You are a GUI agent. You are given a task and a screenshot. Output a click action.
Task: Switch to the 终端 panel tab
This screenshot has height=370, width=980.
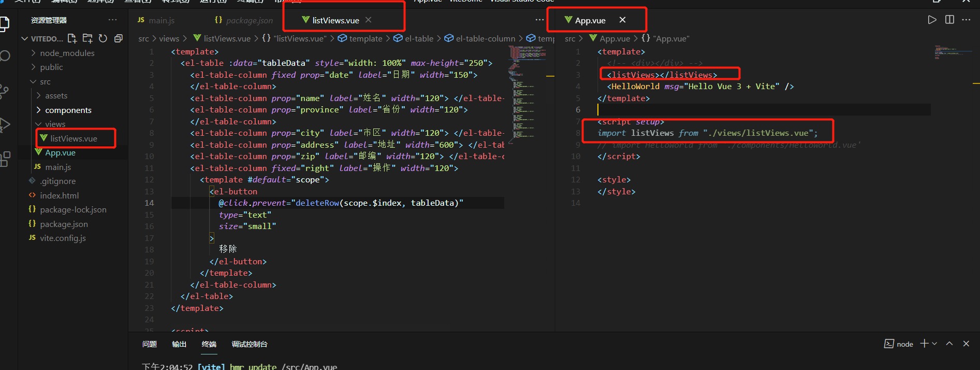(209, 344)
